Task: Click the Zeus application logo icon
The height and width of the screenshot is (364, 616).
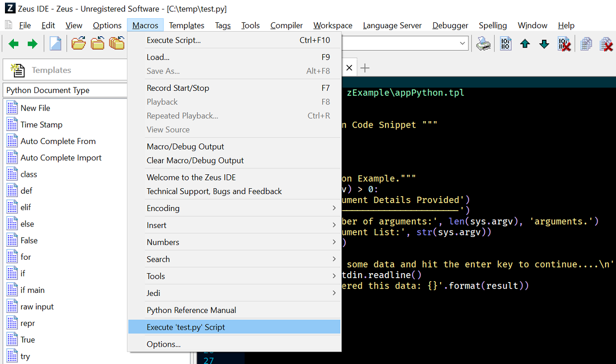Action: pyautogui.click(x=9, y=8)
